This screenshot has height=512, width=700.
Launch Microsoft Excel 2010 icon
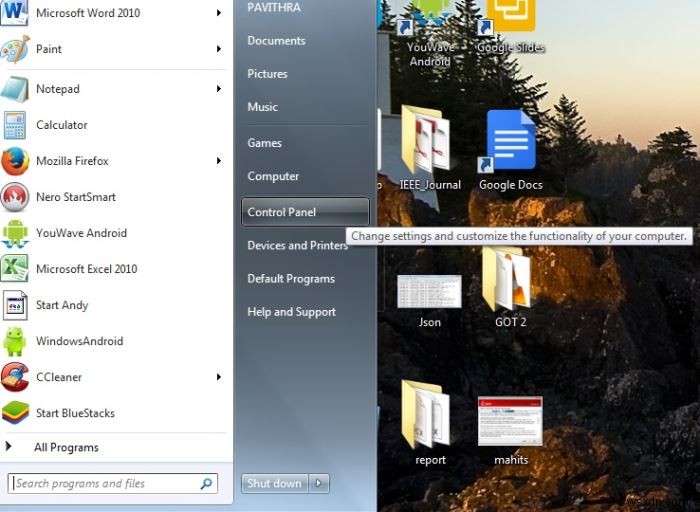(x=15, y=269)
